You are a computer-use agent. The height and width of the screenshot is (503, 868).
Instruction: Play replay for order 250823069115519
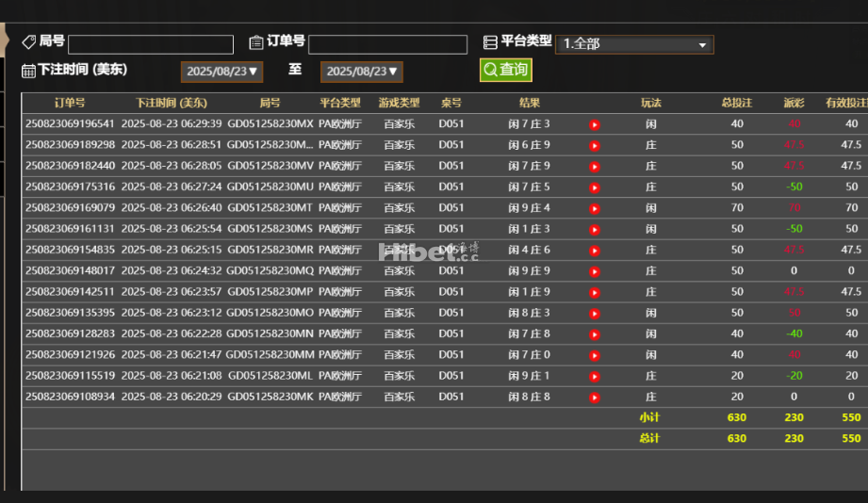click(x=595, y=377)
